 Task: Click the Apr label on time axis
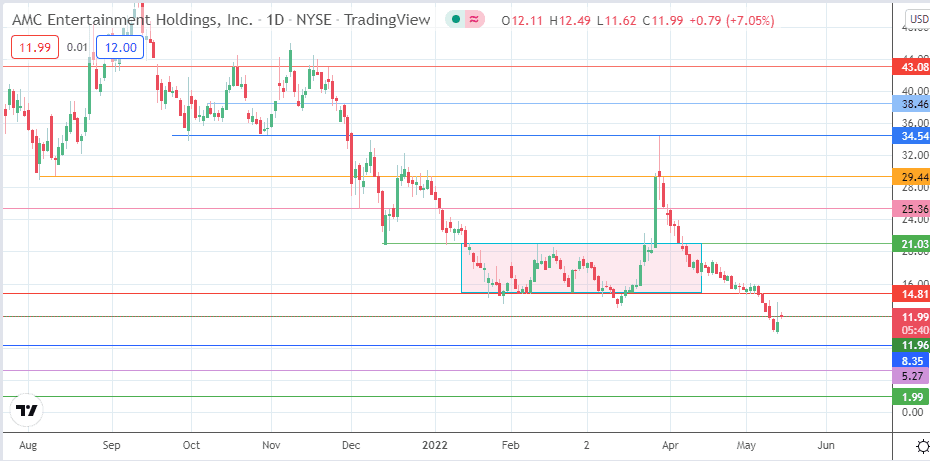click(670, 445)
